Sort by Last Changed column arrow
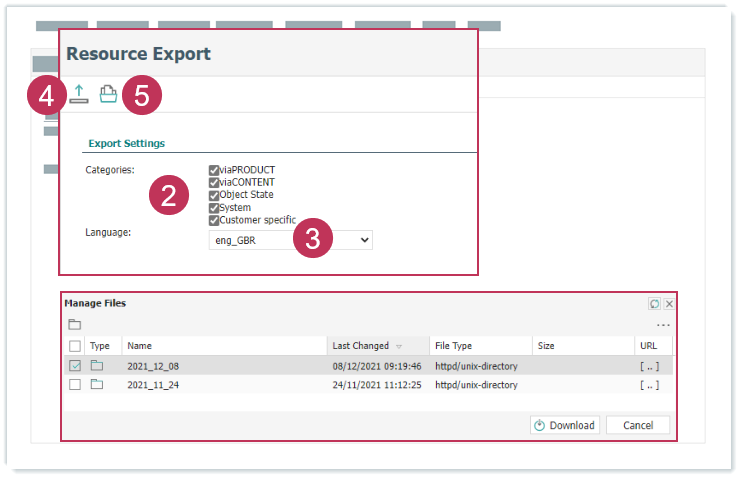741x479 pixels. (400, 346)
